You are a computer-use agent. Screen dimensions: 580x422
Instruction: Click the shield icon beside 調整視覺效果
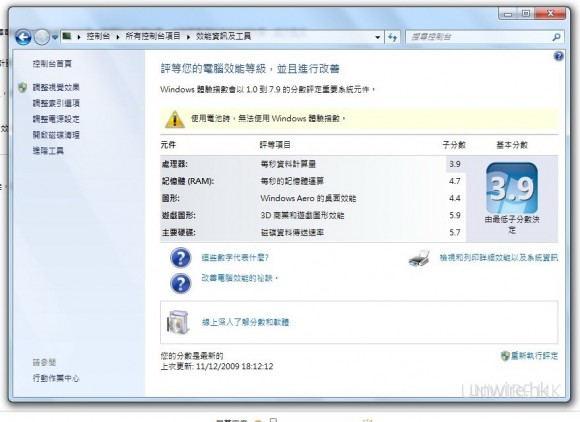pyautogui.click(x=23, y=87)
